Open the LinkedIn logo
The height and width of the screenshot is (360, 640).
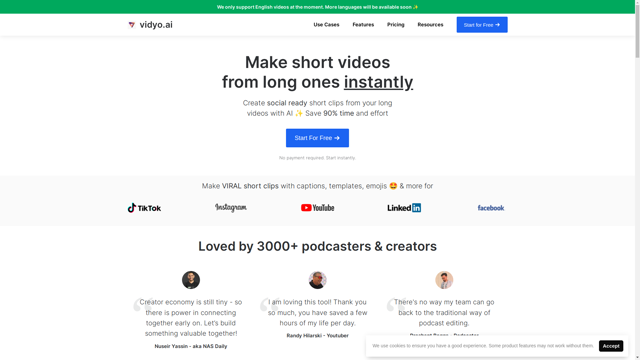click(x=404, y=208)
